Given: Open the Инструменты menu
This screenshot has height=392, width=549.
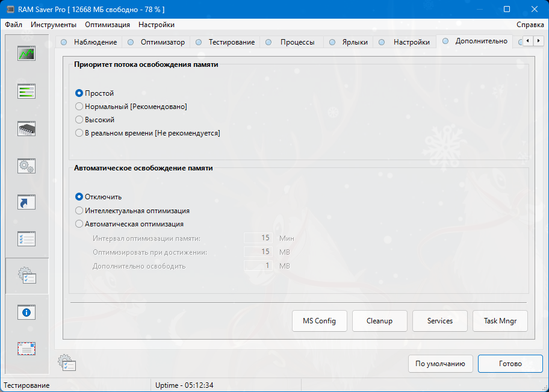Looking at the screenshot, I should click(x=54, y=25).
